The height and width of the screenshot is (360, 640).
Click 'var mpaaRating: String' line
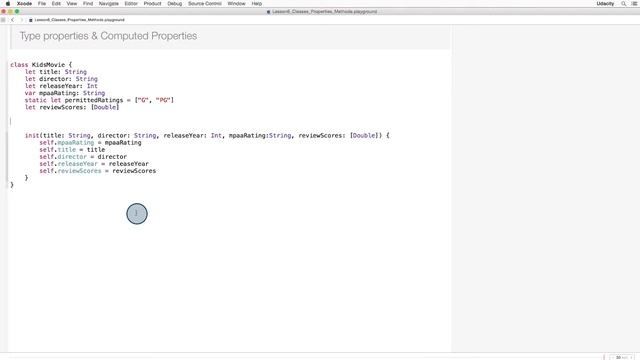pyautogui.click(x=65, y=93)
